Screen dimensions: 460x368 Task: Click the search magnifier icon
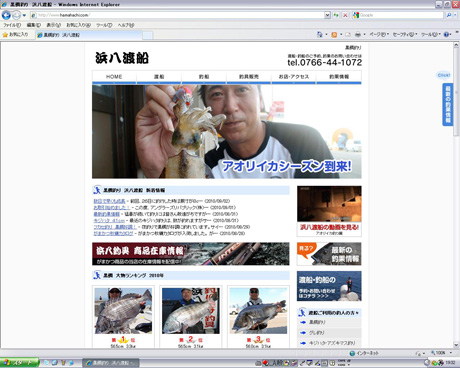(x=449, y=15)
